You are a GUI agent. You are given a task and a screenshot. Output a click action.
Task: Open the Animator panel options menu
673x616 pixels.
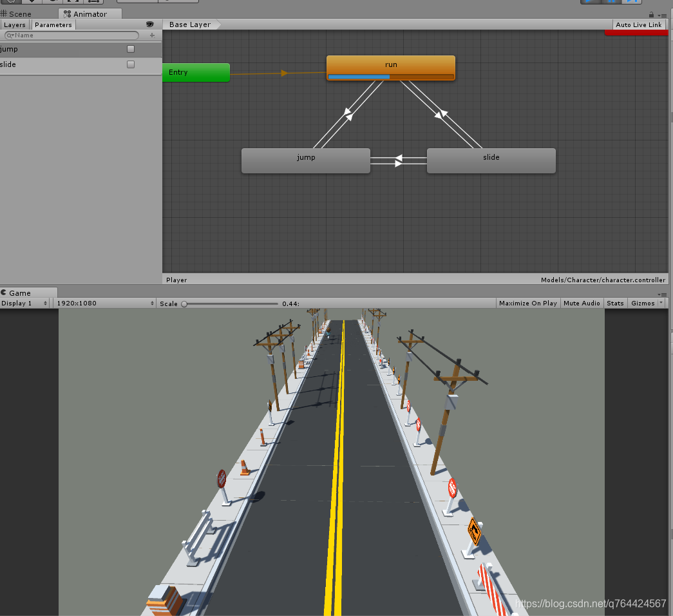click(x=662, y=15)
